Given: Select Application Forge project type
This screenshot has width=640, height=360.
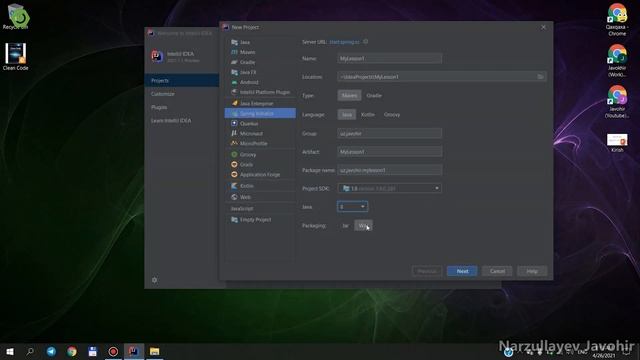Looking at the screenshot, I should pyautogui.click(x=260, y=175).
